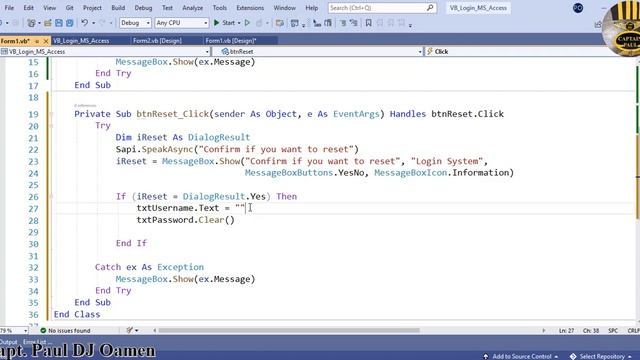
Task: Switch to the Form2.vb [Design] tab
Action: (x=157, y=41)
